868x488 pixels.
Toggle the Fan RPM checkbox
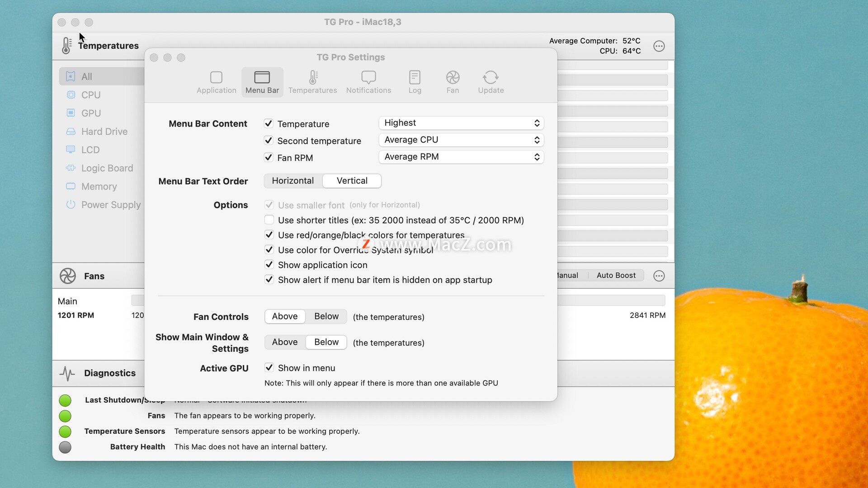tap(269, 157)
